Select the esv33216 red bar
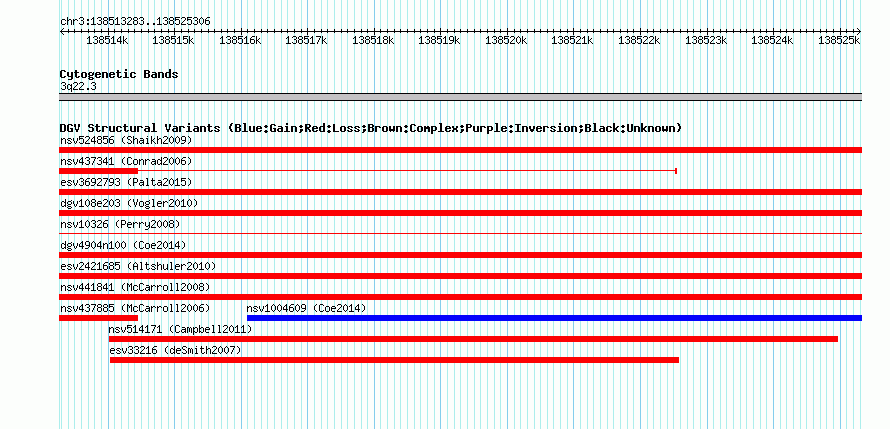The image size is (890, 429). point(394,360)
